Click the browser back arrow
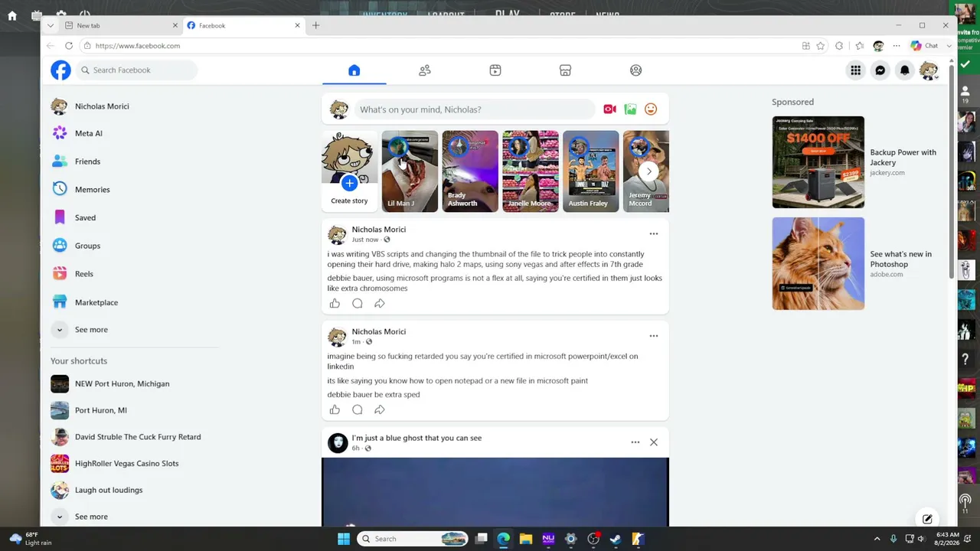980x551 pixels. click(51, 46)
